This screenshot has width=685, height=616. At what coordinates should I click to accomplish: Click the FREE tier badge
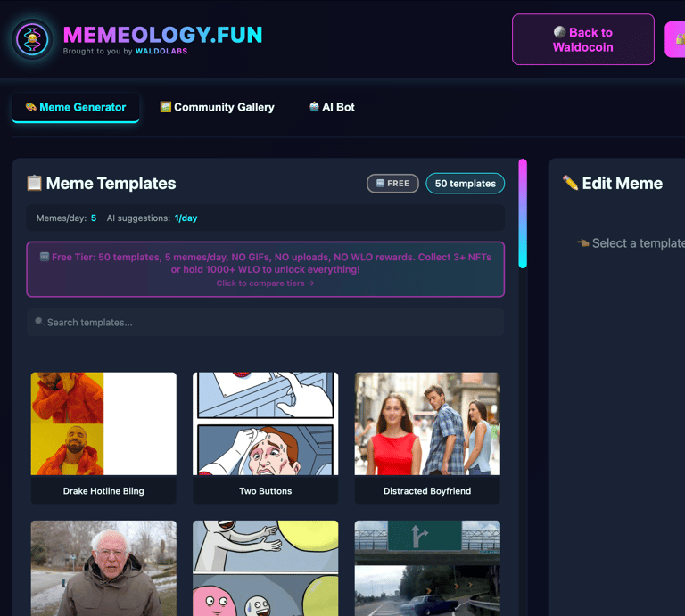(x=392, y=184)
